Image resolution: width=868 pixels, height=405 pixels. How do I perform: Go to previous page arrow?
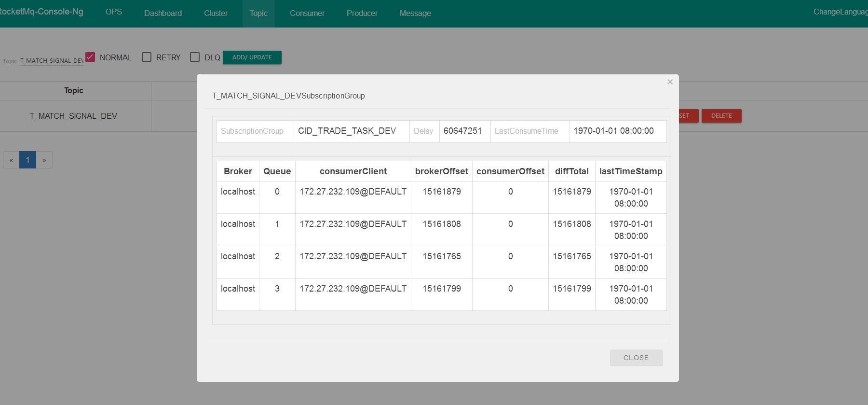(x=11, y=160)
